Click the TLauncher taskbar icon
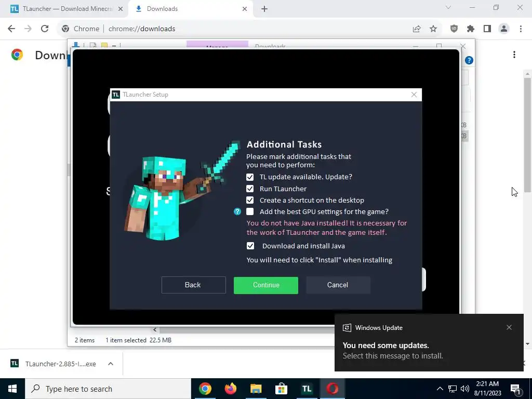 point(307,389)
